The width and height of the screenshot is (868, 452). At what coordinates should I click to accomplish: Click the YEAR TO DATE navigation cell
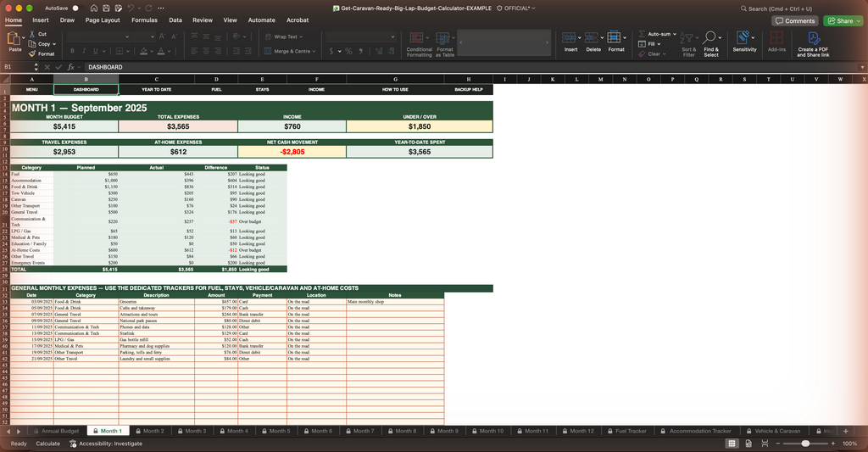click(x=157, y=89)
